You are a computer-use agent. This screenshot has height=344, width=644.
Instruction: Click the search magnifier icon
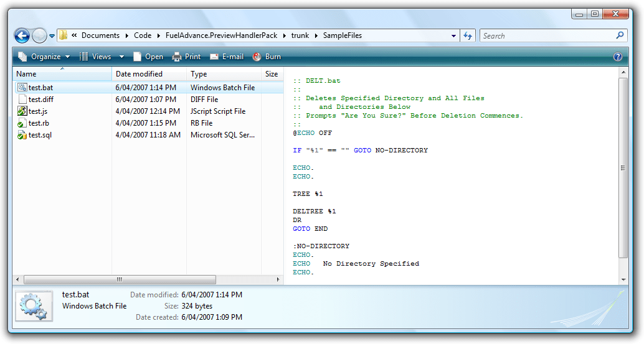(x=620, y=35)
